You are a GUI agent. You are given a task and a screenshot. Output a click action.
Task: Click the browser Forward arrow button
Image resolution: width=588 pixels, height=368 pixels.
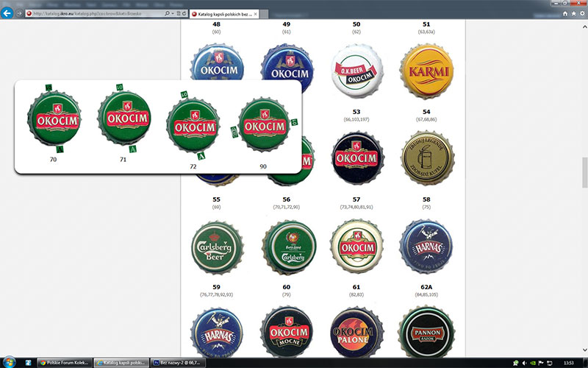tap(18, 13)
